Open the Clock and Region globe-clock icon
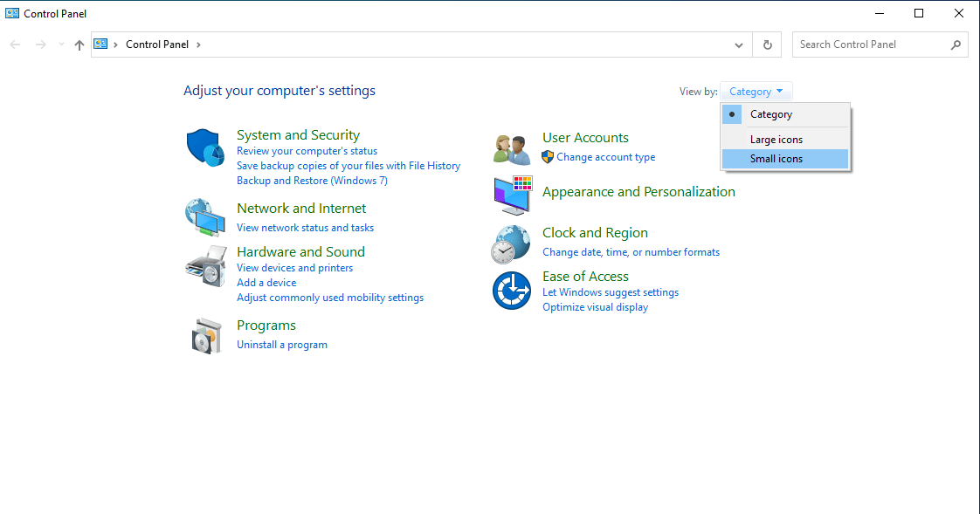This screenshot has width=980, height=514. point(511,244)
